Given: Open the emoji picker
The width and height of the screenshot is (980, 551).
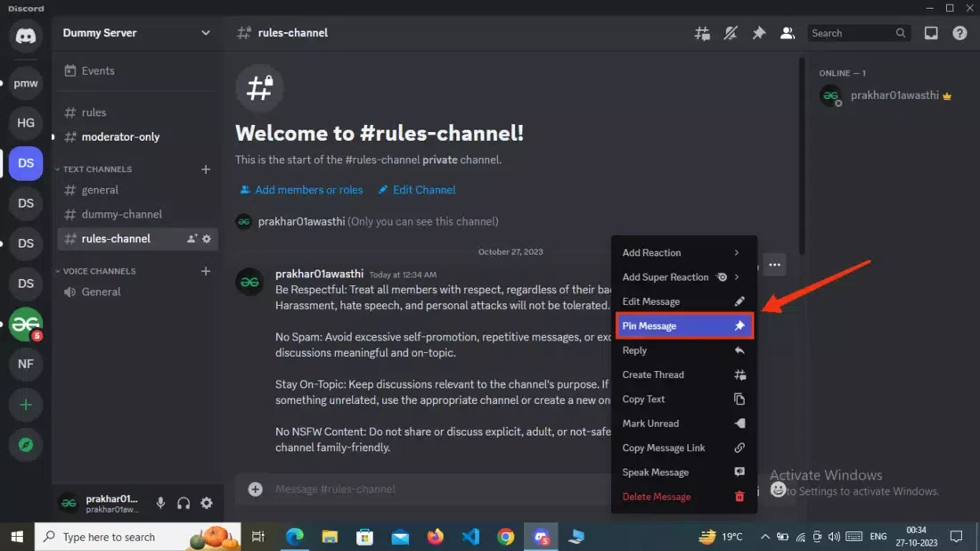Looking at the screenshot, I should point(778,489).
